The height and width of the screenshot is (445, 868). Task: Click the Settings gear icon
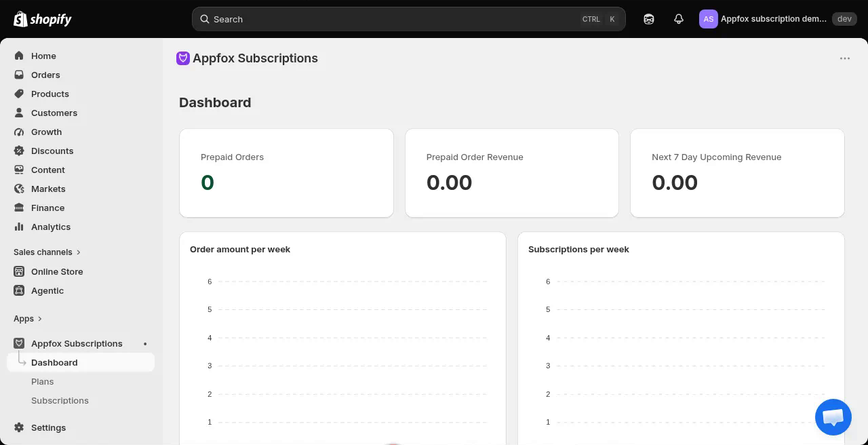coord(19,427)
